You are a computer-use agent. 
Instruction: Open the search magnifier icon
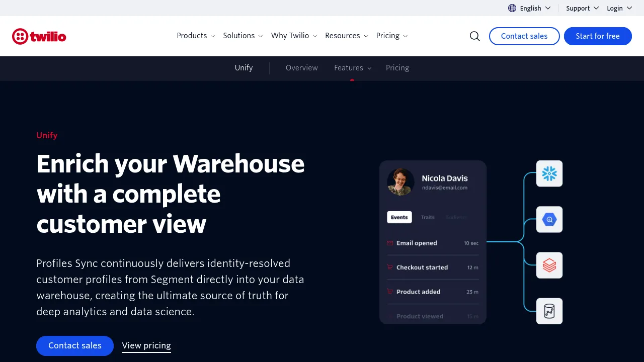(x=475, y=36)
